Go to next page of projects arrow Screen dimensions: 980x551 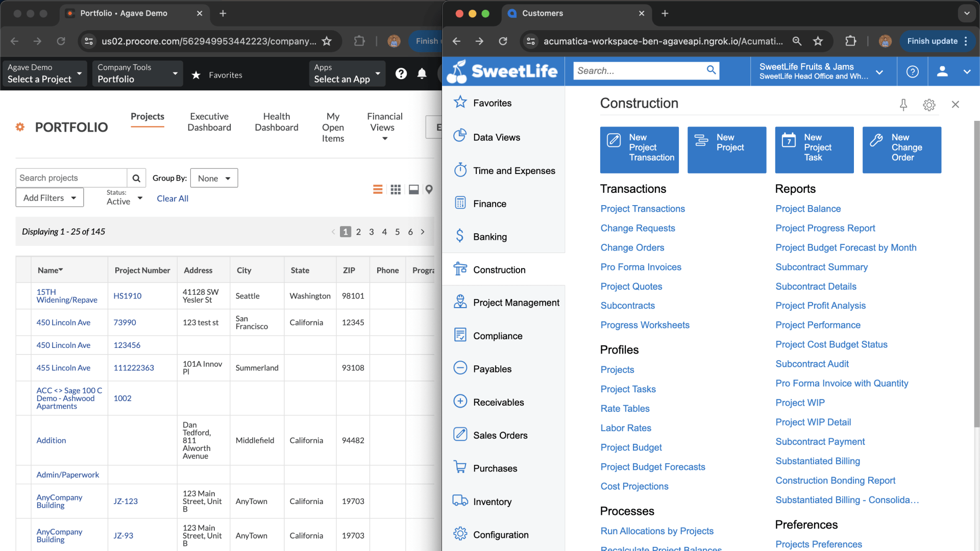pyautogui.click(x=423, y=232)
